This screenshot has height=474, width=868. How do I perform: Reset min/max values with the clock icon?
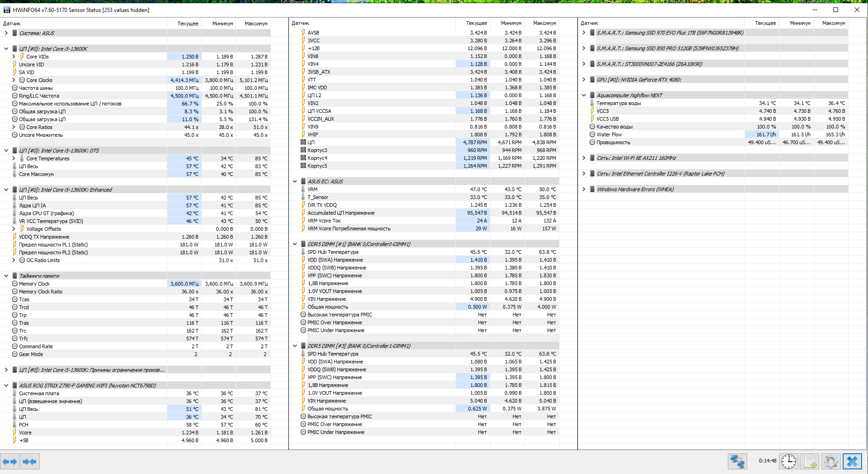pos(789,461)
